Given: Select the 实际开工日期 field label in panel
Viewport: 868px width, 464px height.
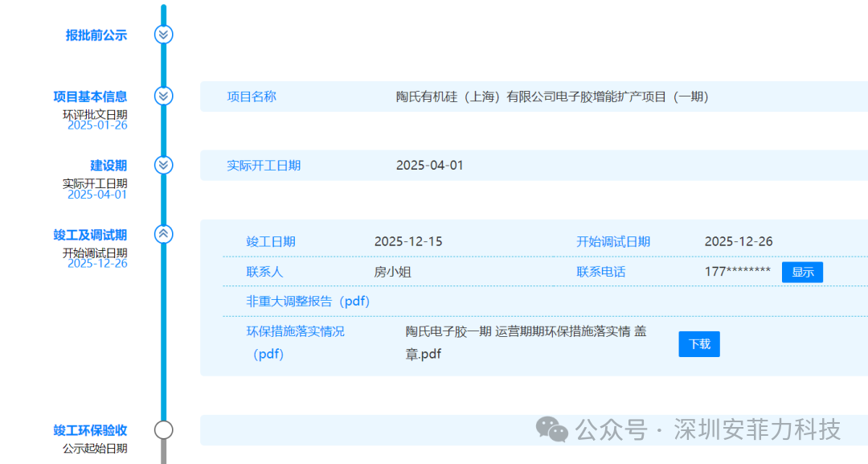Looking at the screenshot, I should coord(264,165).
